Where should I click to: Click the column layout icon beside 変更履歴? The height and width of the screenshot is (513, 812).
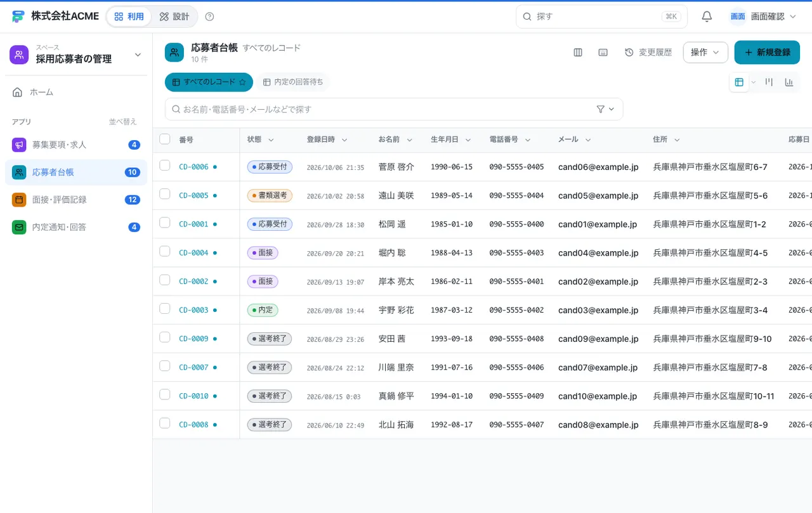(x=578, y=53)
